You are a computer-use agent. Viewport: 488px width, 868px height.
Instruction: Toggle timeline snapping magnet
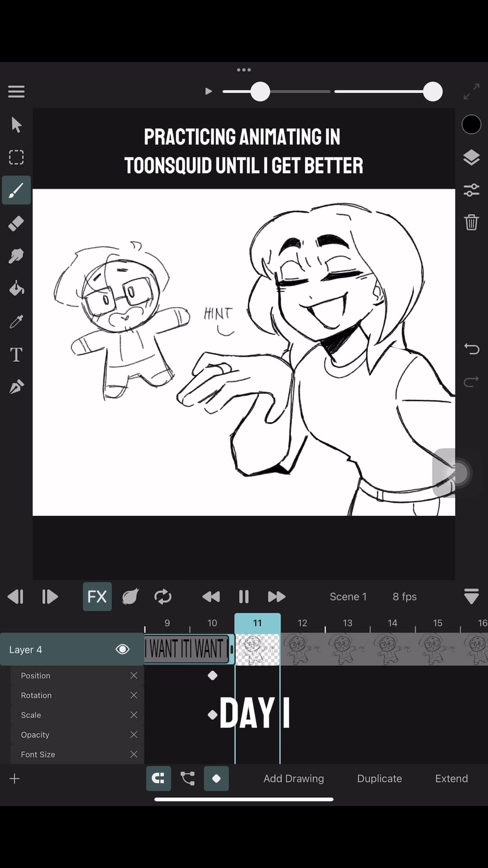coord(159,778)
